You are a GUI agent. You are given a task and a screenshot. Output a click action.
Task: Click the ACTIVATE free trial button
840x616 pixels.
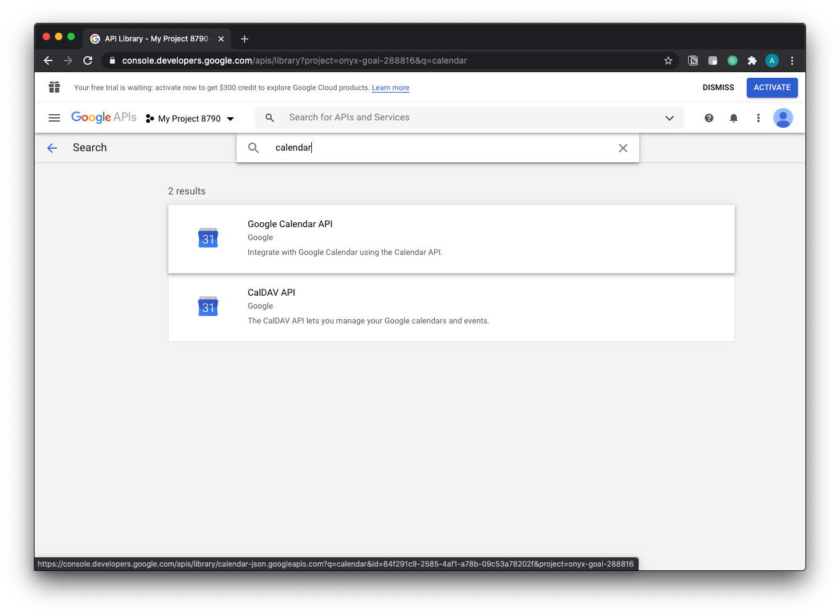[x=772, y=88]
